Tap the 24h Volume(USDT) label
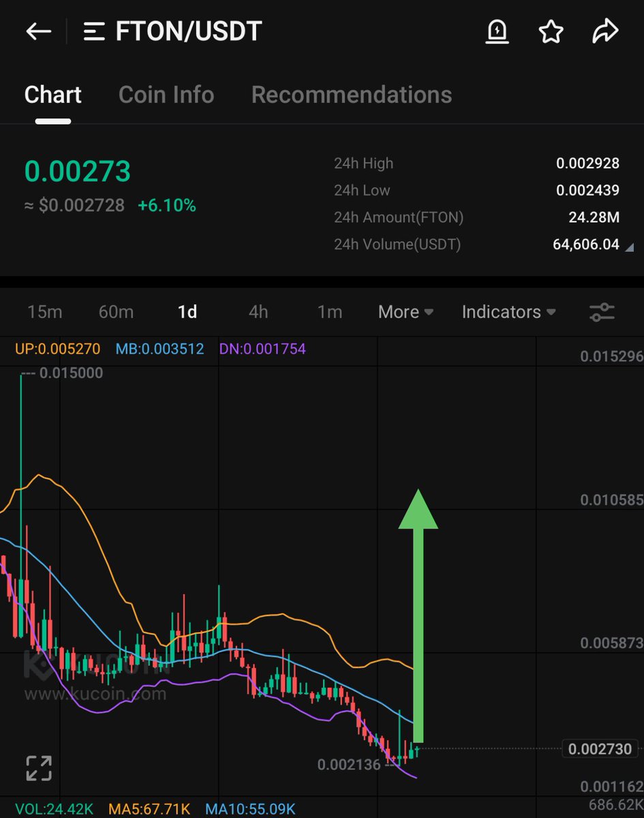644x818 pixels. tap(397, 244)
